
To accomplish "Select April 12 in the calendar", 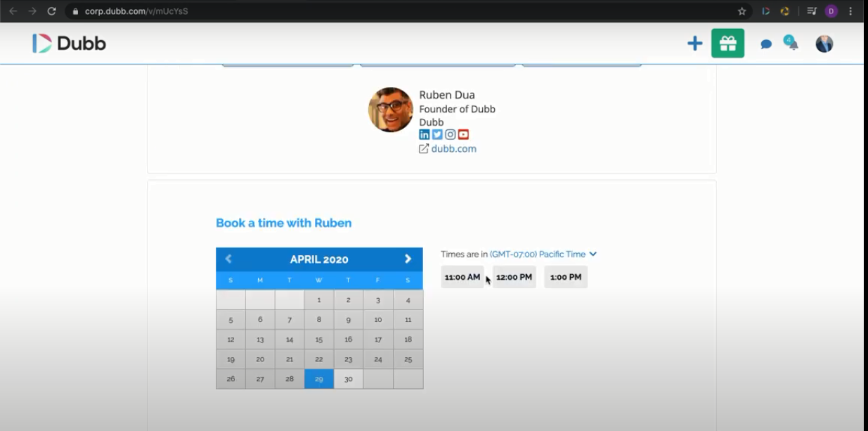I will 231,340.
